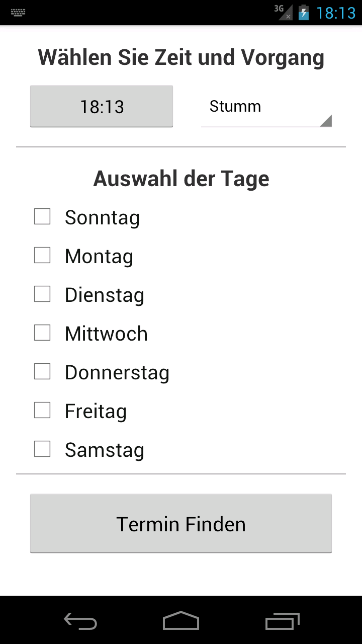Screen dimensions: 362x644
Task: Toggle the Donnerstag checkbox
Action: (42, 372)
